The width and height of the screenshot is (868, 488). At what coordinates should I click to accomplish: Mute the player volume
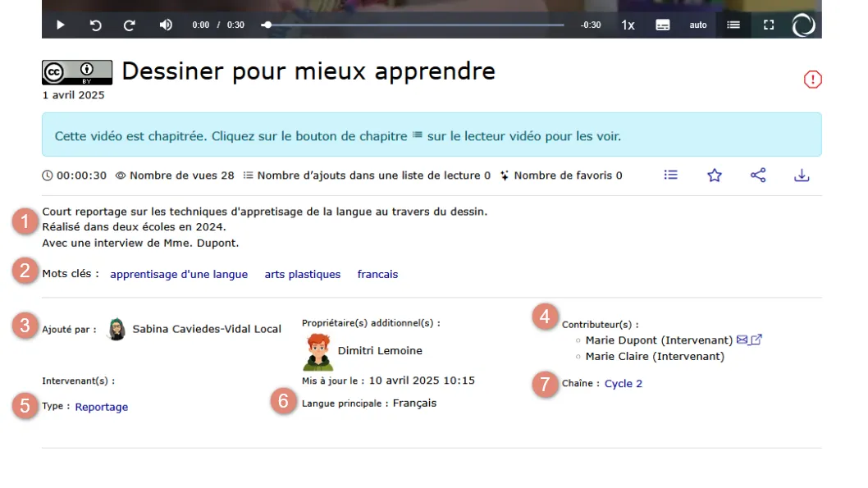tap(166, 25)
